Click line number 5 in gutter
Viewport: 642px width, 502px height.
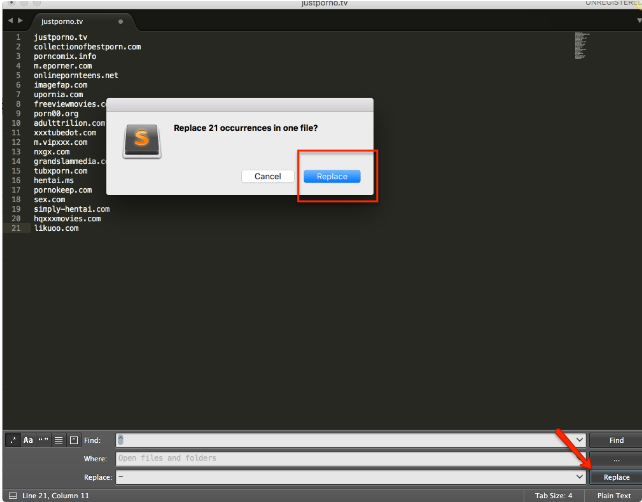[x=18, y=75]
